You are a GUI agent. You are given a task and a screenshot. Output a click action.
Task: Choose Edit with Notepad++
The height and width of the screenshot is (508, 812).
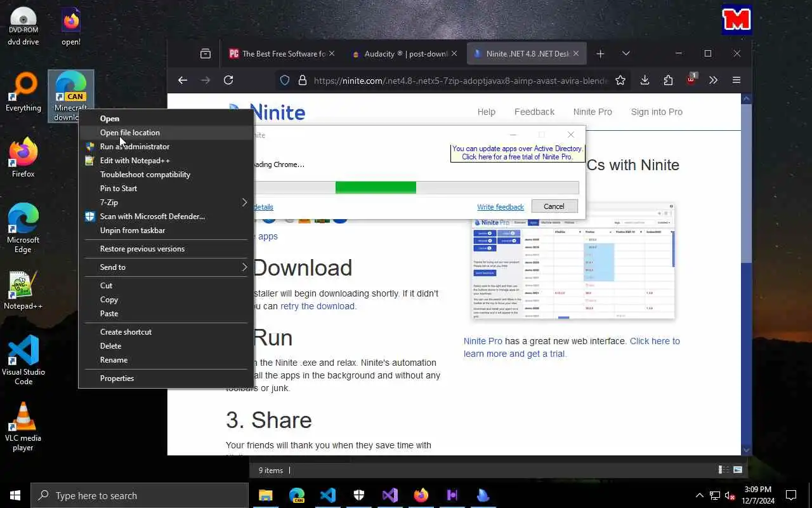166,161
